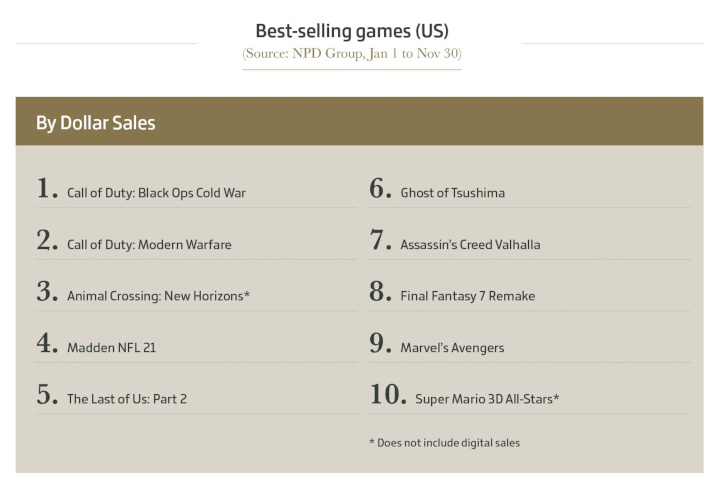Click the digital sales footnote text

pyautogui.click(x=444, y=442)
